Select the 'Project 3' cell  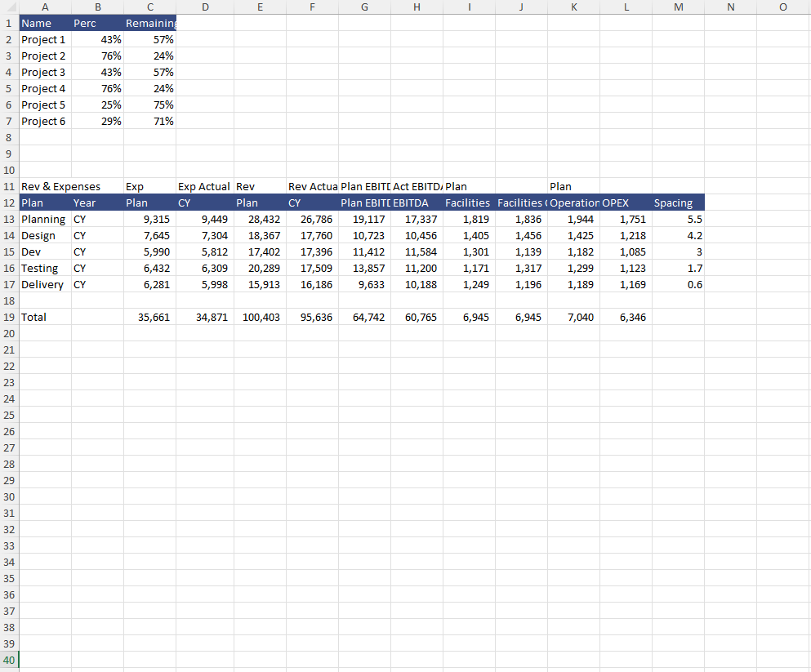tap(46, 73)
